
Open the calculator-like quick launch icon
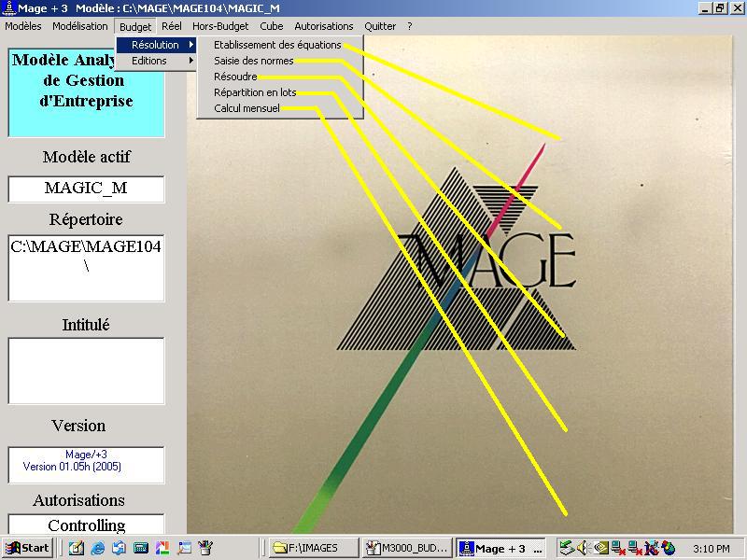141,548
